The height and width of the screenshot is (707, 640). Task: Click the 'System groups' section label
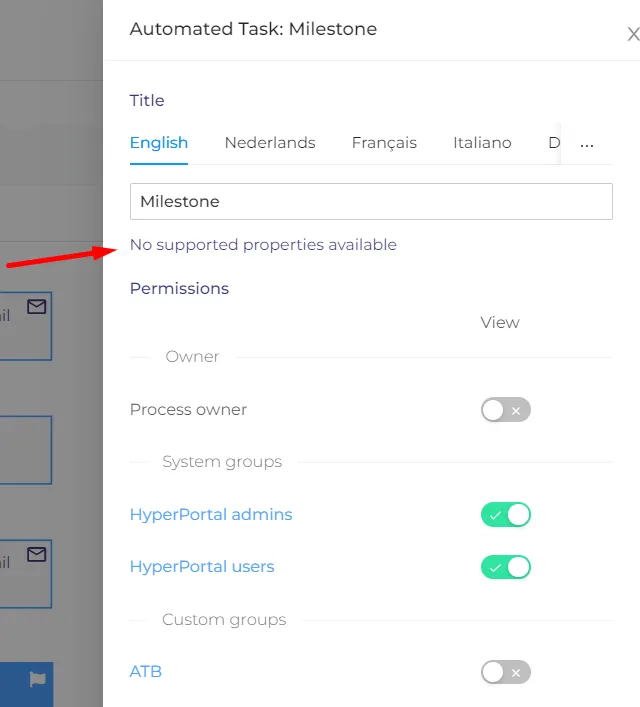point(222,462)
